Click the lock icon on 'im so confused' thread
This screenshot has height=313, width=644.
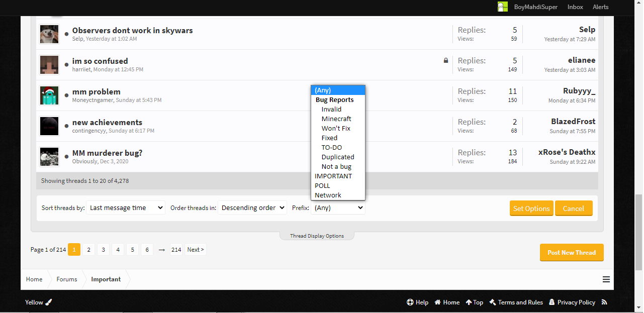click(x=445, y=61)
